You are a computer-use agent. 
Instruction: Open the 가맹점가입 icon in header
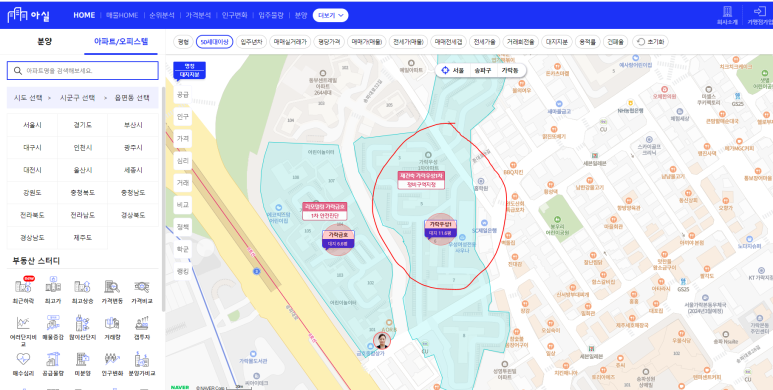click(760, 15)
